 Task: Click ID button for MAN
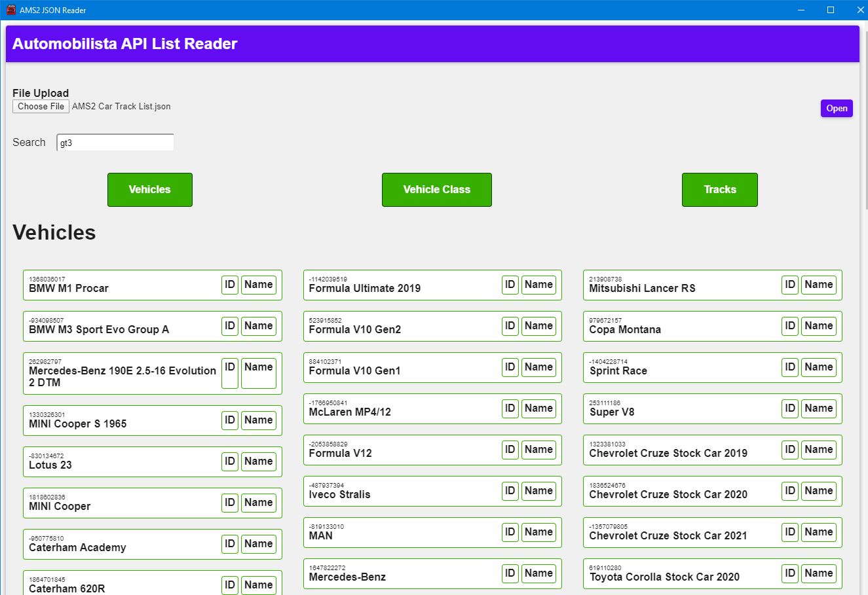[x=510, y=532]
